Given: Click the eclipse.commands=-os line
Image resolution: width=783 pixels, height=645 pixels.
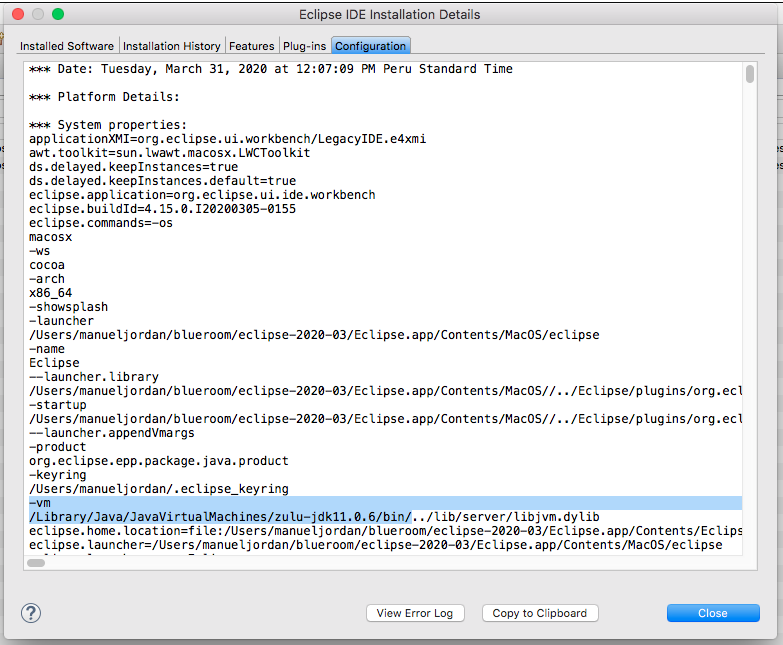Looking at the screenshot, I should coord(101,223).
